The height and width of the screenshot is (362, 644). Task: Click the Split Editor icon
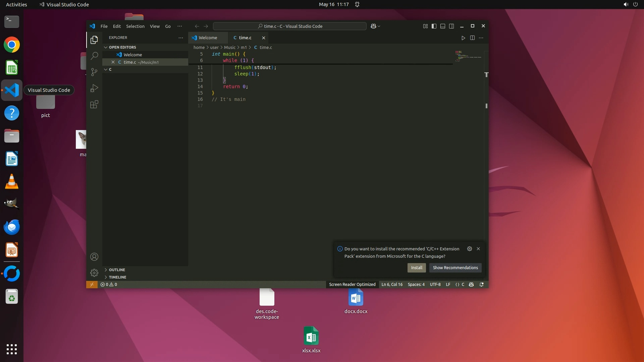click(472, 38)
